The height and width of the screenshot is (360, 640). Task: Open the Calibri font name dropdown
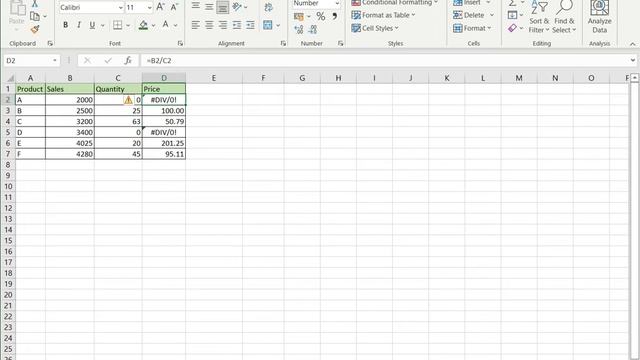click(120, 8)
